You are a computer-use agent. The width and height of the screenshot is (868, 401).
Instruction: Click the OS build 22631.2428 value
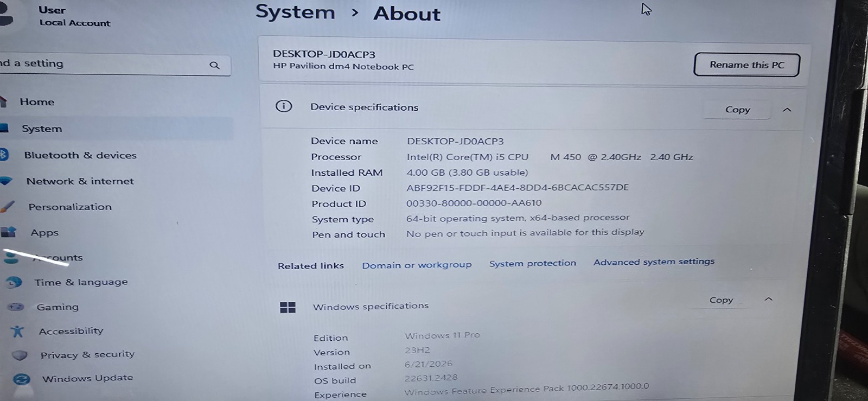pos(431,378)
